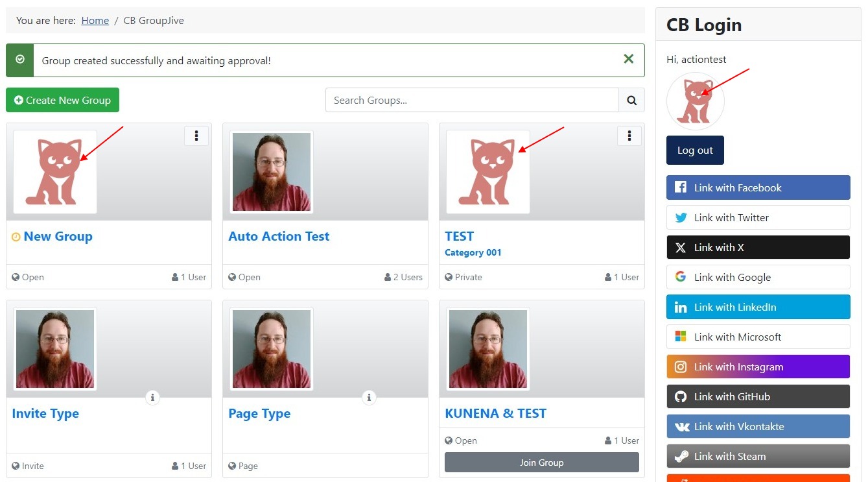The image size is (868, 482).
Task: Open the three-dot menu on New Group card
Action: pyautogui.click(x=196, y=136)
